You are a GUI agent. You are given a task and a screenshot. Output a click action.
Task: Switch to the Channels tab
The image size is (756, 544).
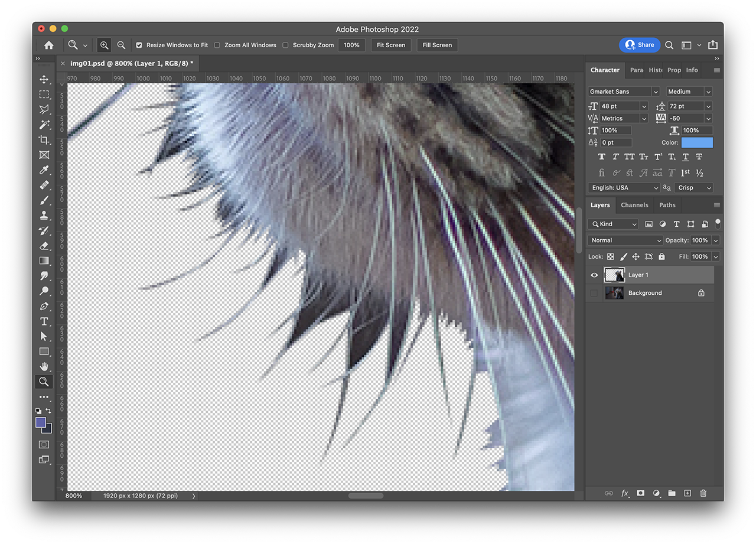click(634, 205)
